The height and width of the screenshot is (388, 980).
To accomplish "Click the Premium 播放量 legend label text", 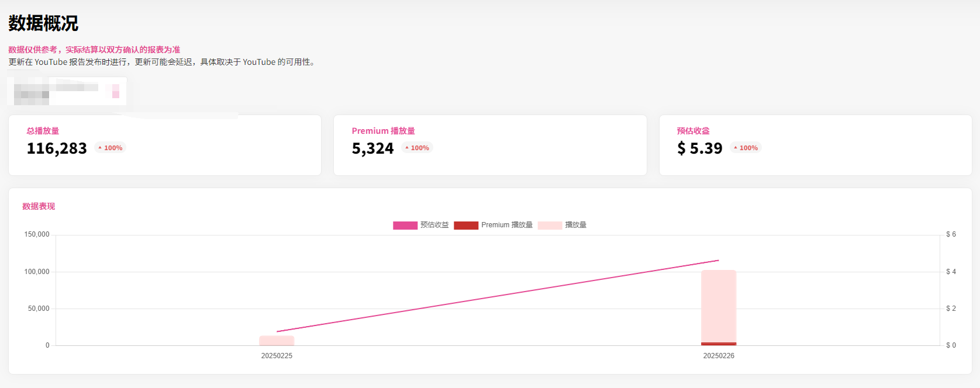I will point(507,225).
